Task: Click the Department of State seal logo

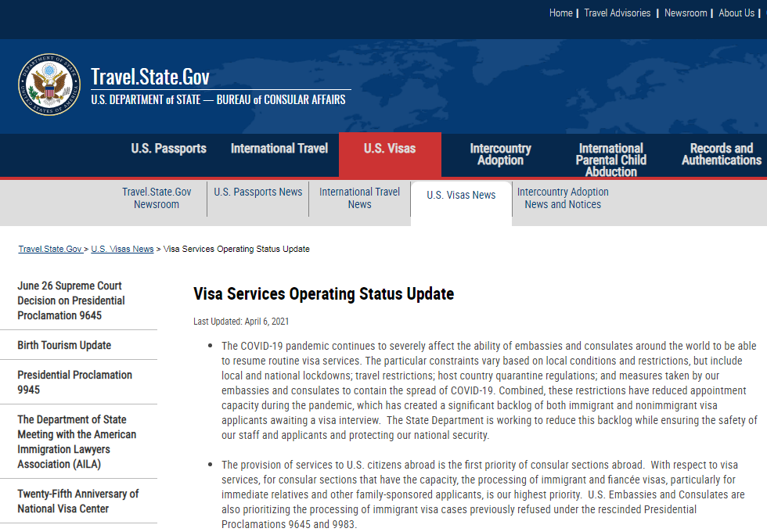Action: click(49, 84)
